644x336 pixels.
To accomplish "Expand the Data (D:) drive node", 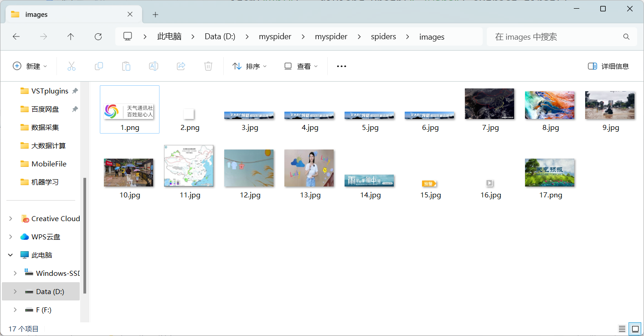I will tap(15, 291).
